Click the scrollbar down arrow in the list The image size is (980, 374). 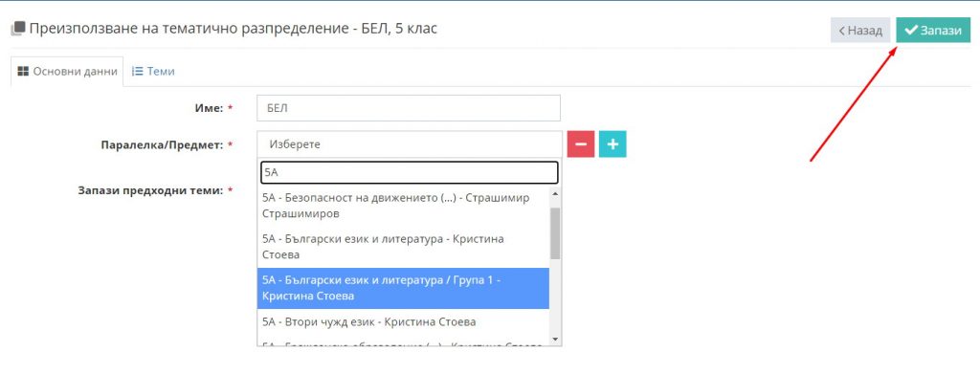tap(555, 339)
